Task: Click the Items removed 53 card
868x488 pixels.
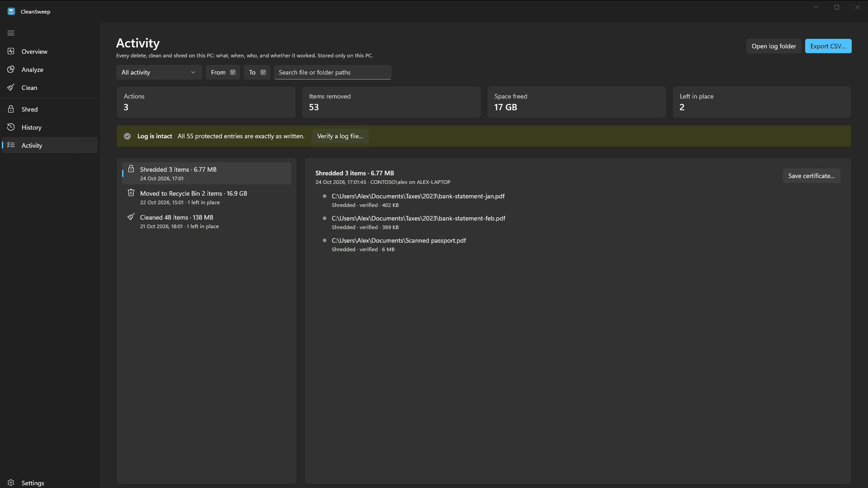Action: (x=391, y=102)
